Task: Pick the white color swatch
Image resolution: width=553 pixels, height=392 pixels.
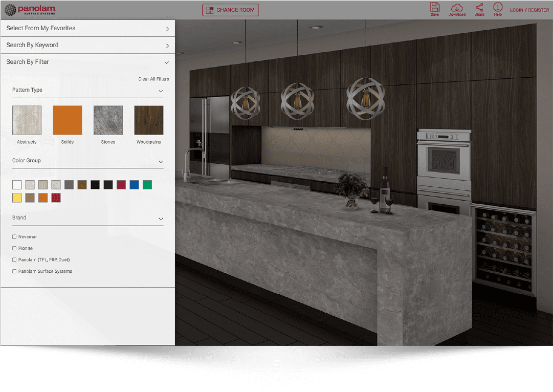Action: [17, 185]
